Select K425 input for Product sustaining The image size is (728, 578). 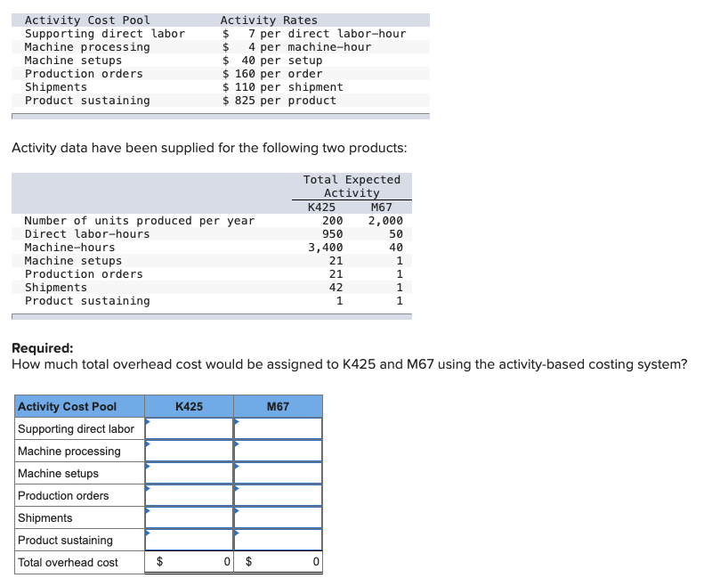(x=189, y=540)
